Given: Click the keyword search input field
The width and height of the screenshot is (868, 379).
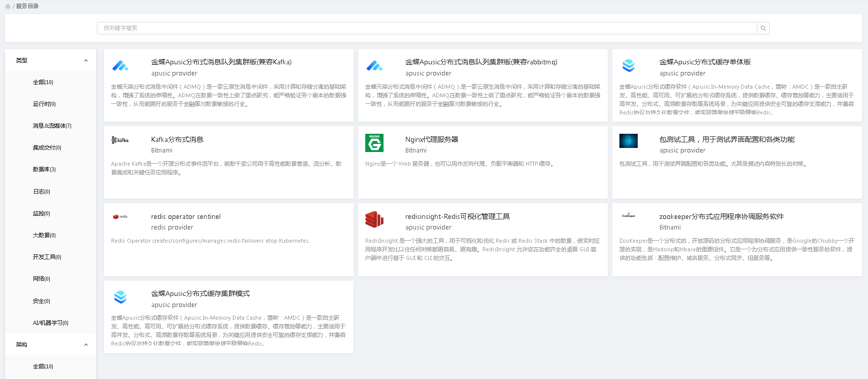Looking at the screenshot, I should point(426,28).
